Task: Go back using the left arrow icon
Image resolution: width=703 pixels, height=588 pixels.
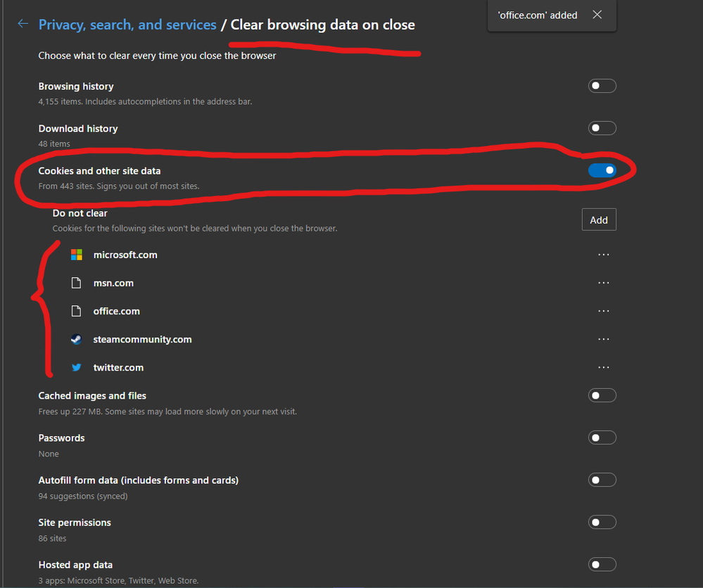Action: click(23, 24)
